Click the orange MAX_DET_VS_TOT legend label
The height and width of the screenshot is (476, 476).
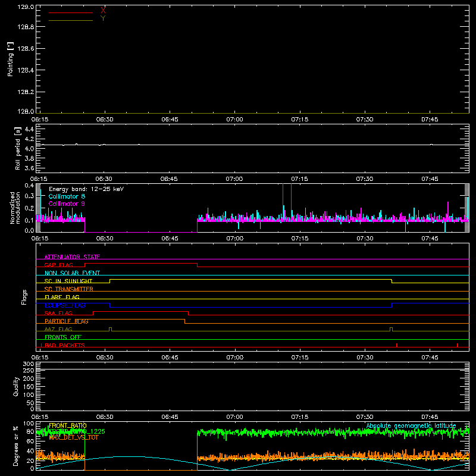pos(74,437)
